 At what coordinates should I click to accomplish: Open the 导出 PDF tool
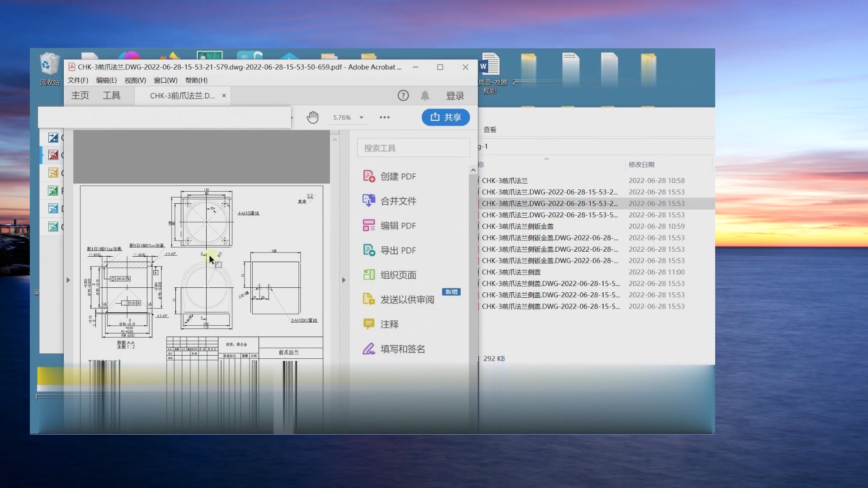pos(398,250)
